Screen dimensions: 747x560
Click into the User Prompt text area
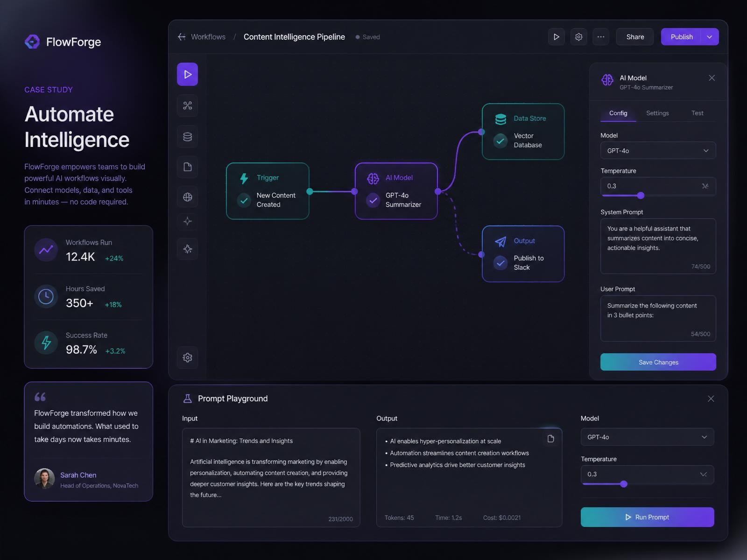click(x=658, y=318)
